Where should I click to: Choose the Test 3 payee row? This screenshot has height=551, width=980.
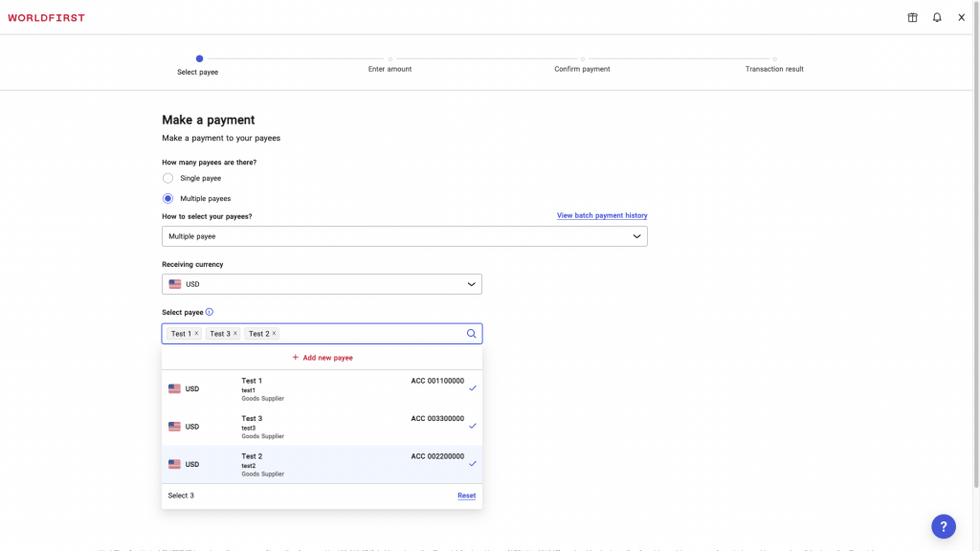point(322,427)
